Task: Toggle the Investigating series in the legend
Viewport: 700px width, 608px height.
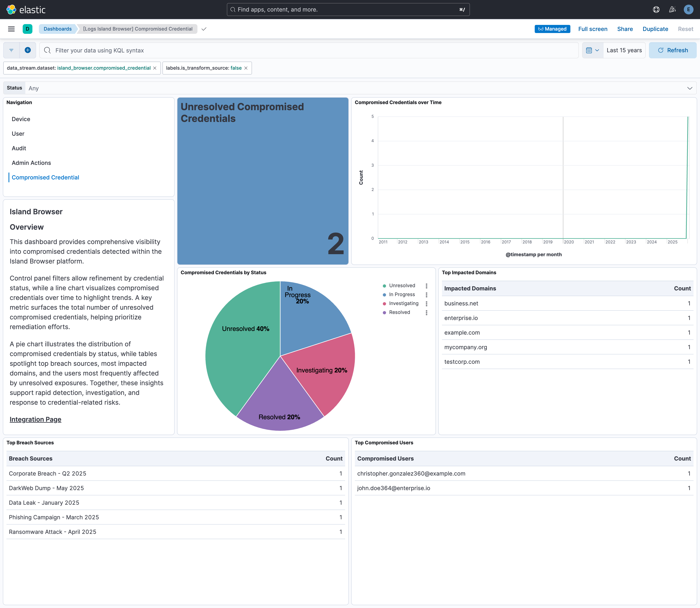Action: 404,303
